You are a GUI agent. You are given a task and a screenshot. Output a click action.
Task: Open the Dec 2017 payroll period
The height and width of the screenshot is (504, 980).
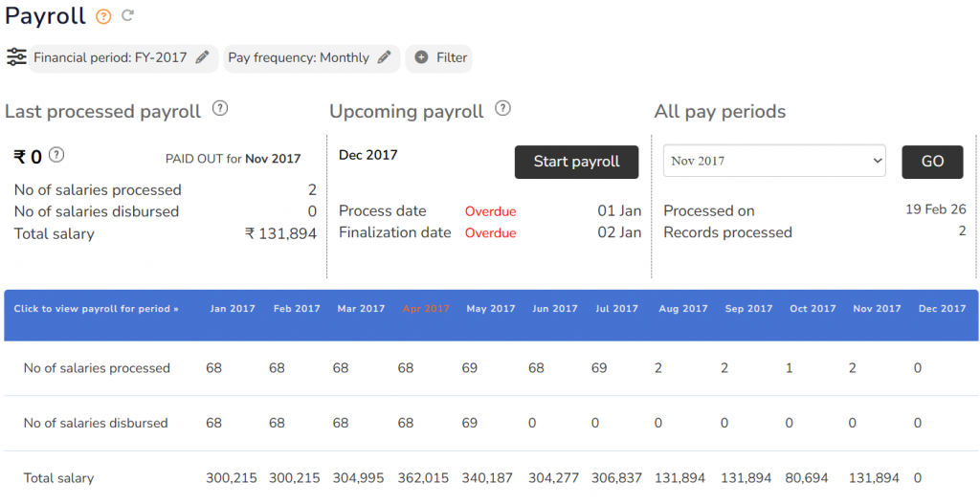942,309
